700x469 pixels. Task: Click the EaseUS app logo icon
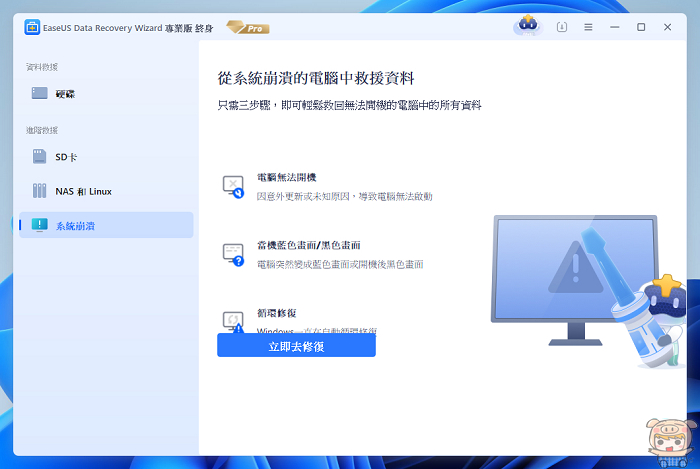coord(32,27)
